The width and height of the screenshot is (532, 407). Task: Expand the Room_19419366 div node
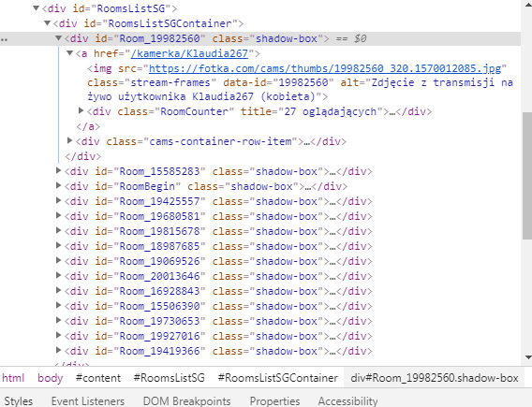point(58,350)
